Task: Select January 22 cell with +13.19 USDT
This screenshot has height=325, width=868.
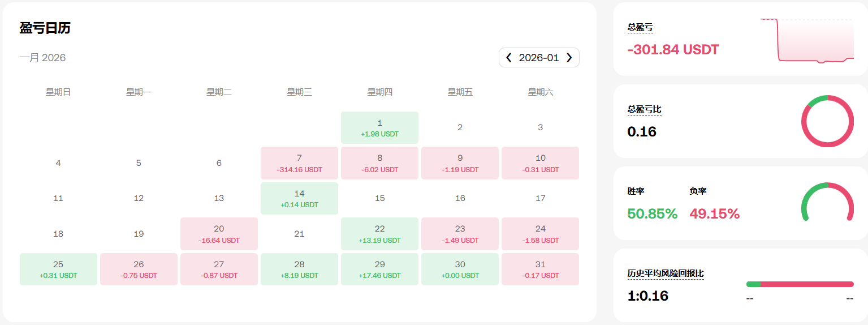Action: [379, 234]
